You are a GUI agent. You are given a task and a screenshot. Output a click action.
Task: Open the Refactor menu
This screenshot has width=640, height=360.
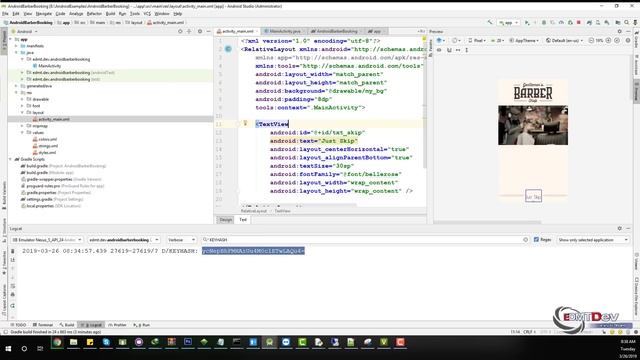[x=94, y=13]
